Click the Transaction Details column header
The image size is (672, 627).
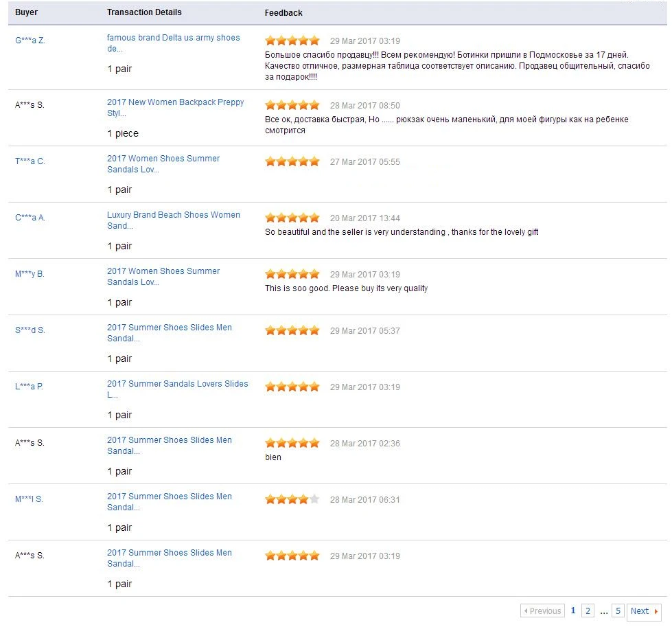[x=144, y=12]
